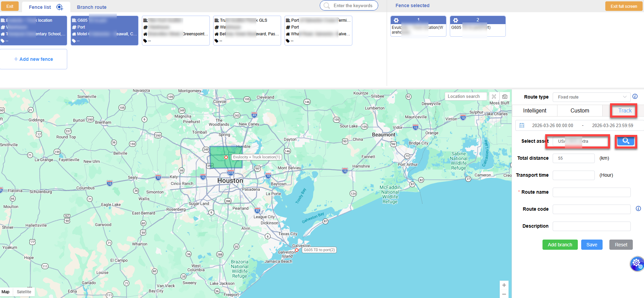Click the camera snapshot icon on map
The width and height of the screenshot is (644, 298).
click(505, 97)
